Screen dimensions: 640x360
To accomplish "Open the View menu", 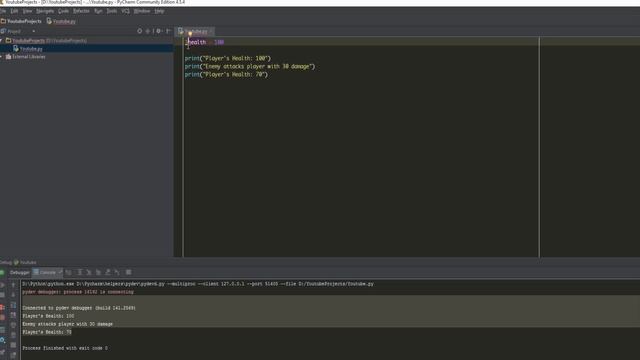I will 27,11.
